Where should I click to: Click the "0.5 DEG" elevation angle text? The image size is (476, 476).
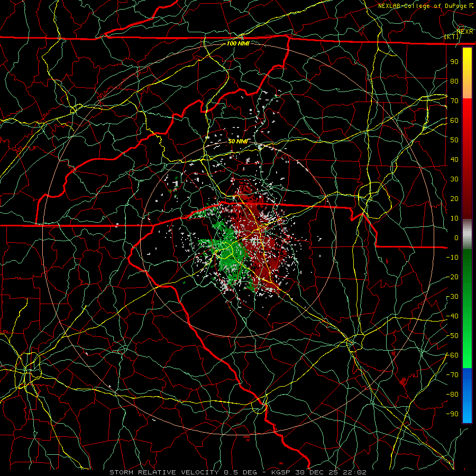[240, 472]
